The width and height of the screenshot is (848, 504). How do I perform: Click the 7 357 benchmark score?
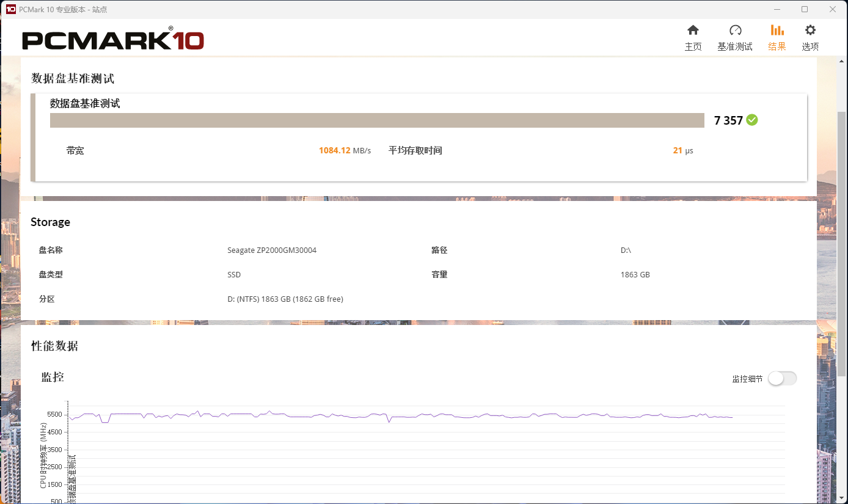pyautogui.click(x=728, y=120)
